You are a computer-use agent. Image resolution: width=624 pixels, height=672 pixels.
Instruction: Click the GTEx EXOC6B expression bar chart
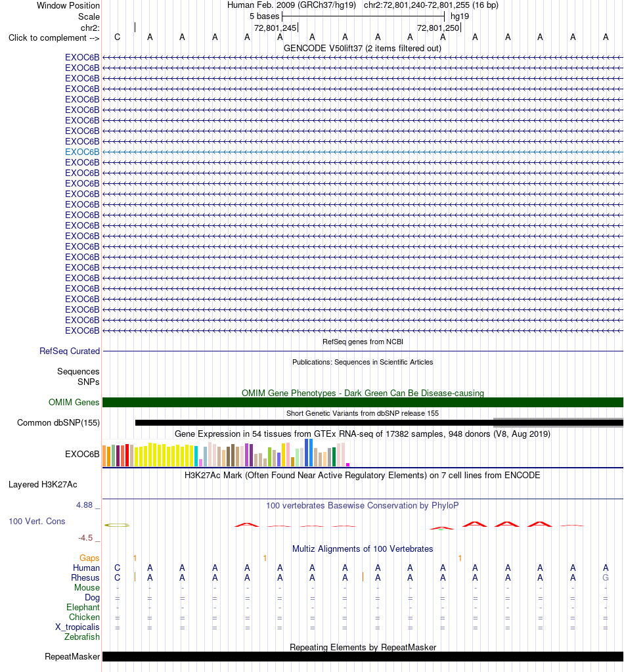(227, 454)
